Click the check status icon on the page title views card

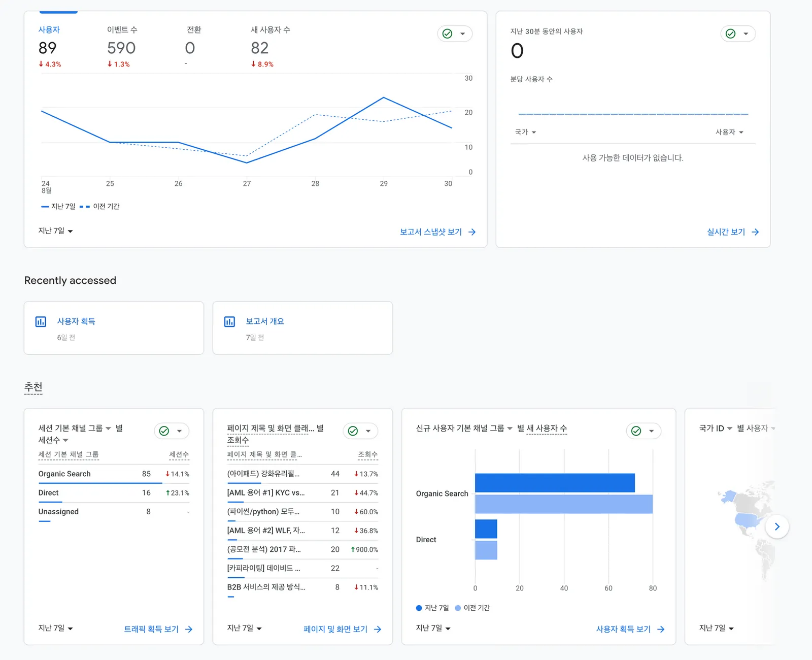pyautogui.click(x=353, y=431)
